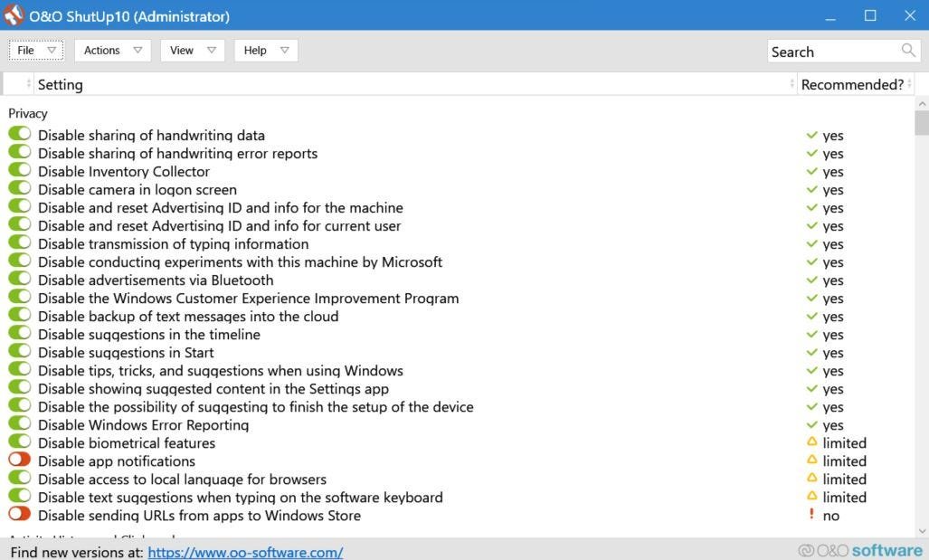Screen dimensions: 929x560
Task: Click checkmark for Advertising ID for current user
Action: [x=811, y=226]
